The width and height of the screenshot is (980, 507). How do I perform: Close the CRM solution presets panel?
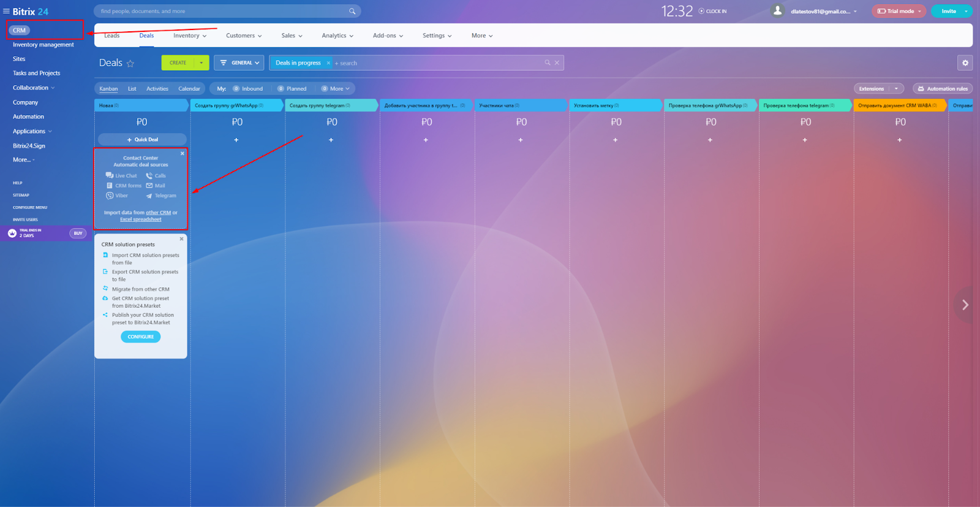click(181, 238)
